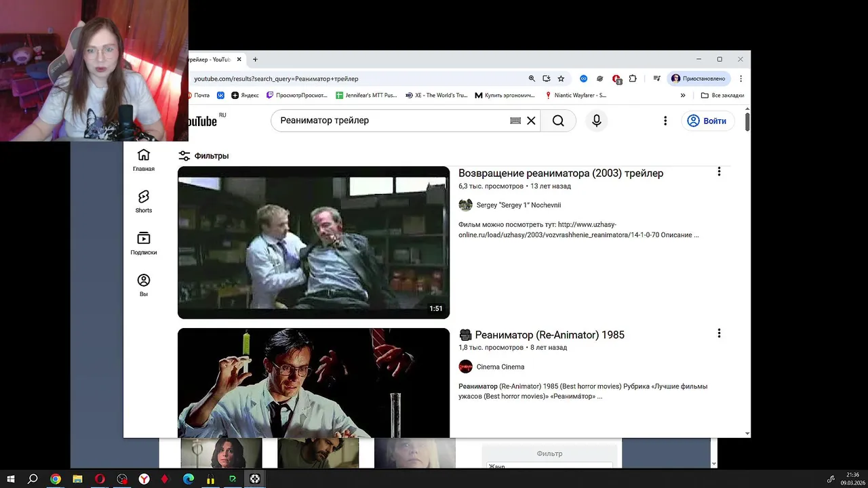Click the description text of Возвращение реаниматора
868x488 pixels.
(578, 230)
